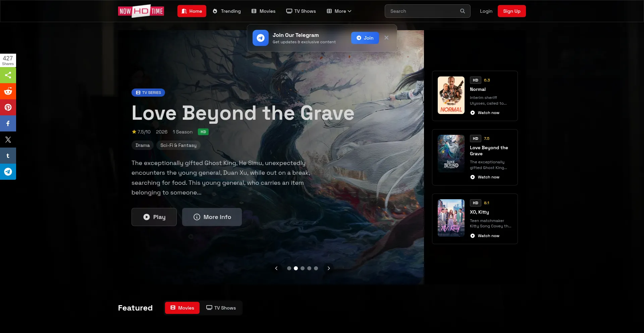Open the green share icon in sidebar
The height and width of the screenshot is (333, 644).
[8, 75]
